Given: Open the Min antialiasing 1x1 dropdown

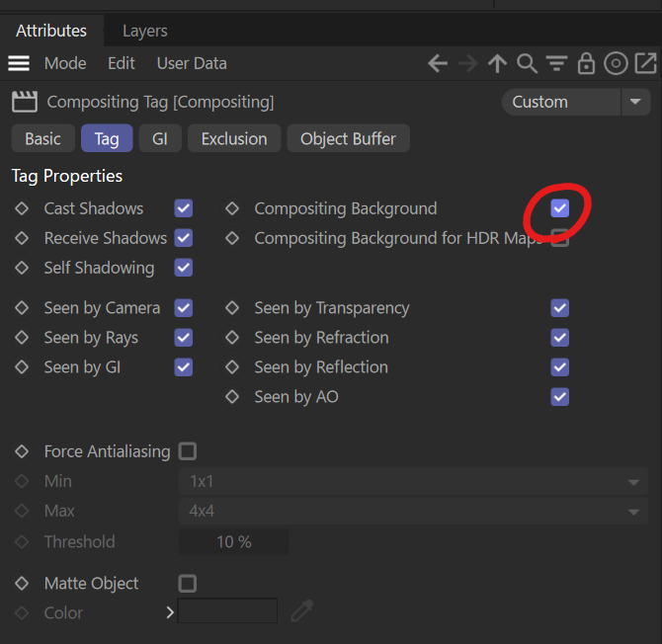Looking at the screenshot, I should coord(412,482).
